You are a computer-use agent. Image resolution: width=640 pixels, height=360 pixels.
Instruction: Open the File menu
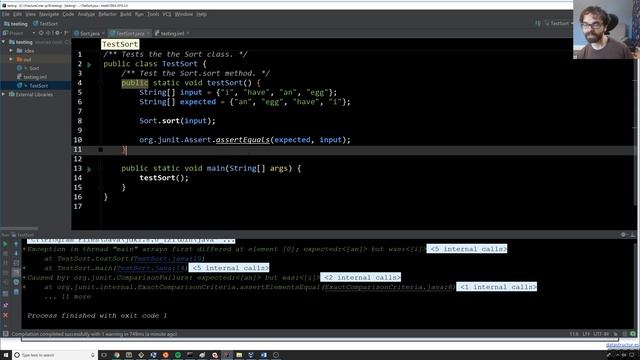6,14
